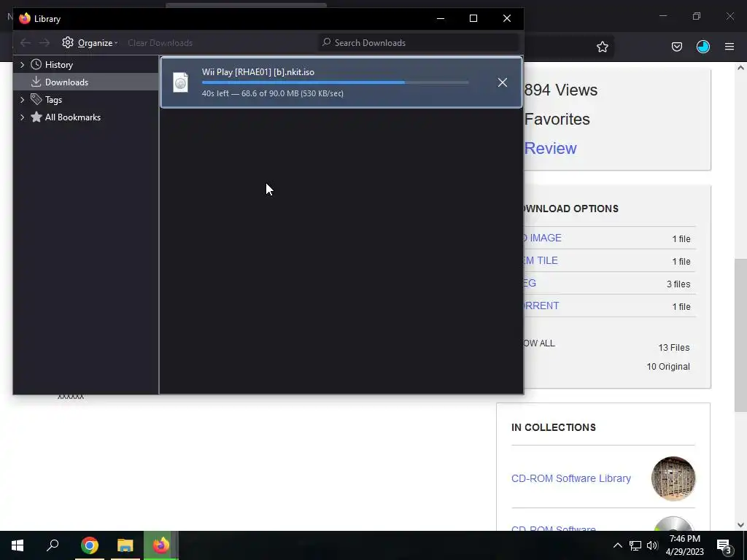Click the Library forward arrow
Screen dimensions: 747x560
click(44, 43)
